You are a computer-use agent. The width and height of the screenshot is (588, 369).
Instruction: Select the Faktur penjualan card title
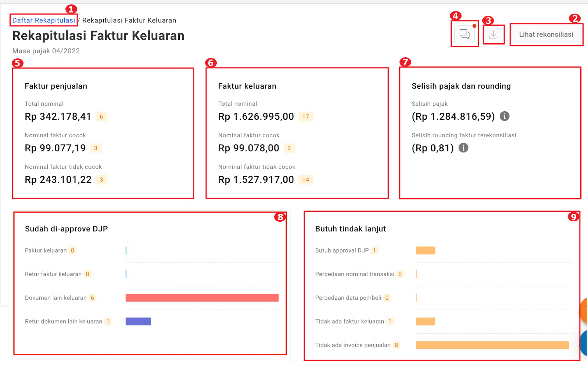tap(56, 86)
